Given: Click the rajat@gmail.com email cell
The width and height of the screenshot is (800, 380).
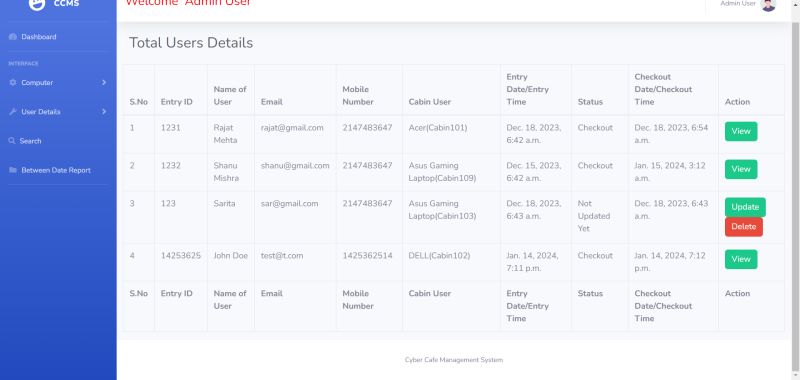Looking at the screenshot, I should [x=292, y=128].
